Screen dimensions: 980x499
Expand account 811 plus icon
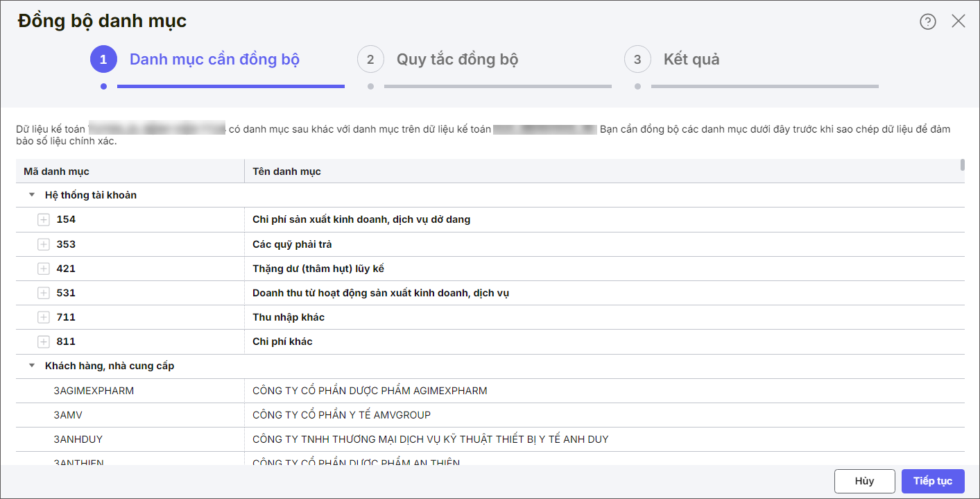pos(44,341)
